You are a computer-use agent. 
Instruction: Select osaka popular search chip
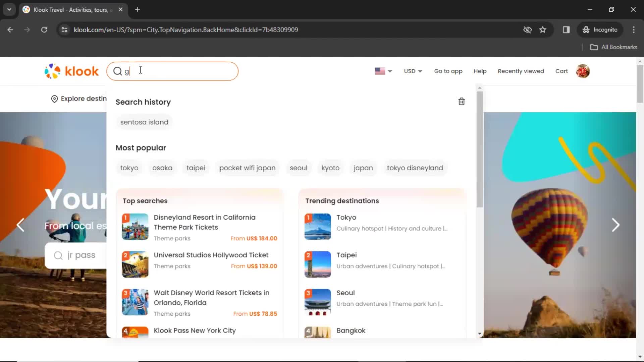coord(162,168)
